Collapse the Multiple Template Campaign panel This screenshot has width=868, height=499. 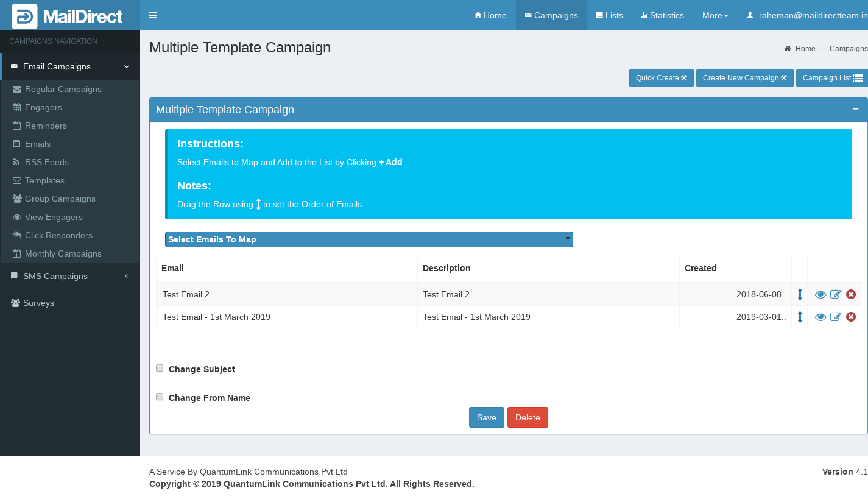point(855,109)
